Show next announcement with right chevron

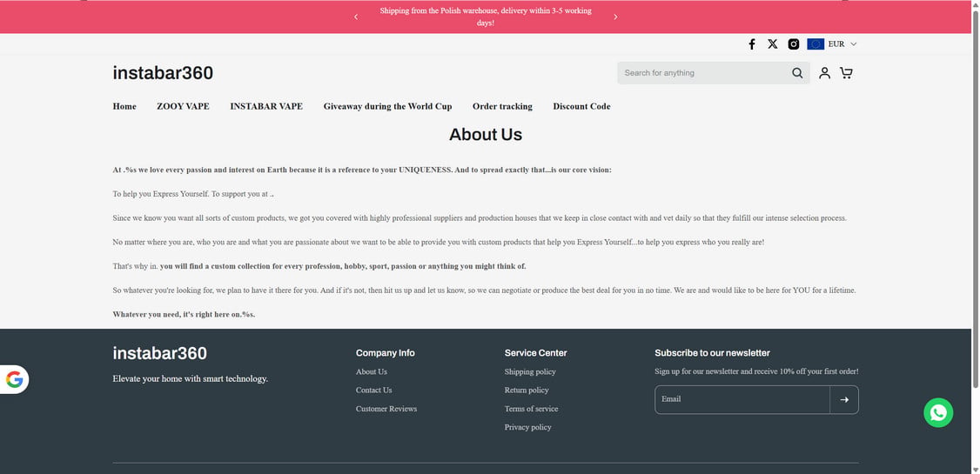(x=615, y=17)
